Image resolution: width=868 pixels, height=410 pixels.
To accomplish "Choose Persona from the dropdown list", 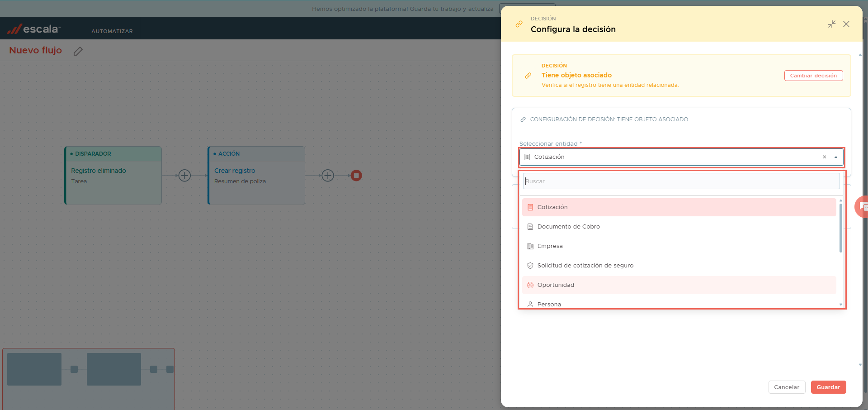I will click(679, 304).
